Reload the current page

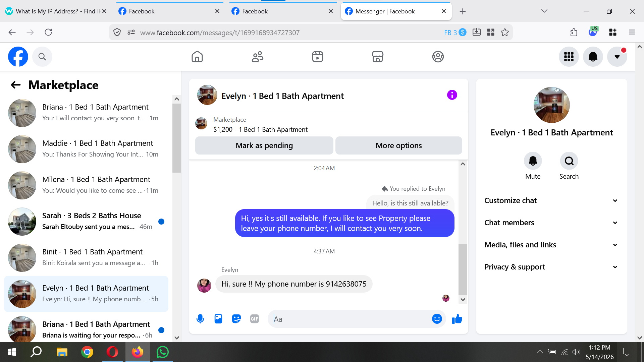pos(48,32)
